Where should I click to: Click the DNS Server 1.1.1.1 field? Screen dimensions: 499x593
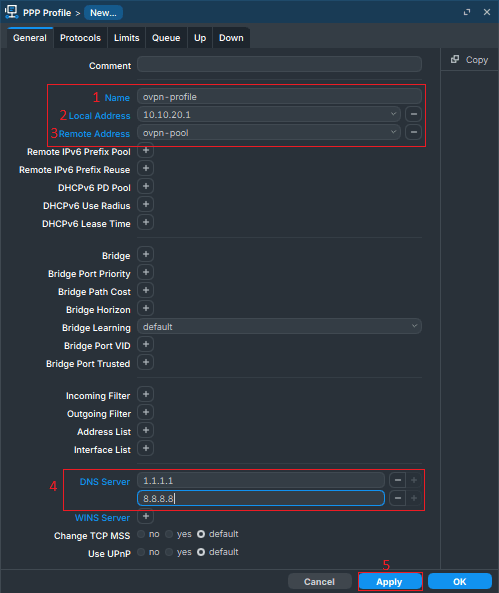tap(261, 480)
